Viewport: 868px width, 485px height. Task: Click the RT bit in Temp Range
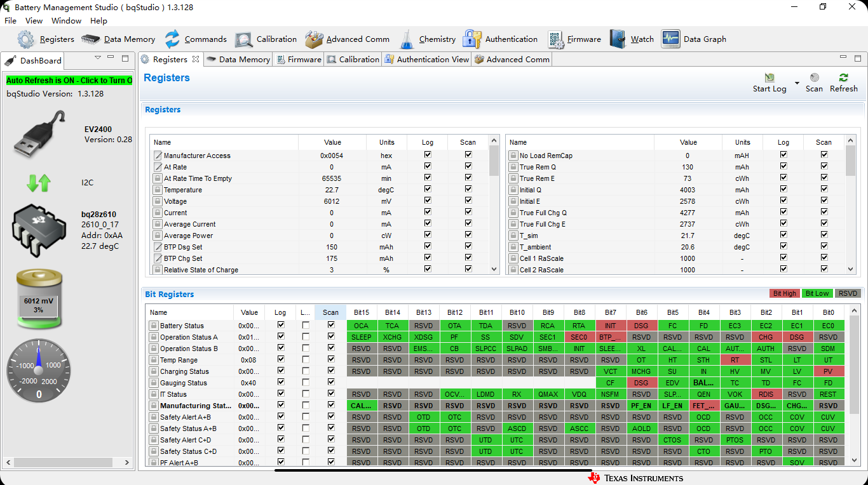tap(735, 360)
